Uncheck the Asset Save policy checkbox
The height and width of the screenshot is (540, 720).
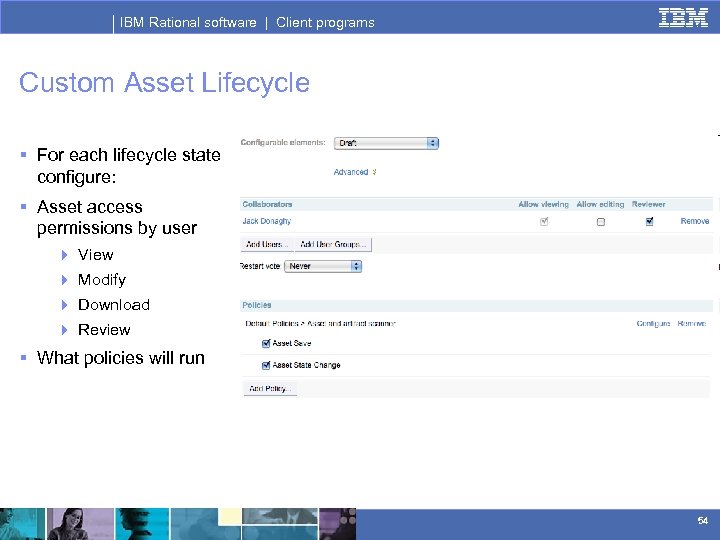266,343
